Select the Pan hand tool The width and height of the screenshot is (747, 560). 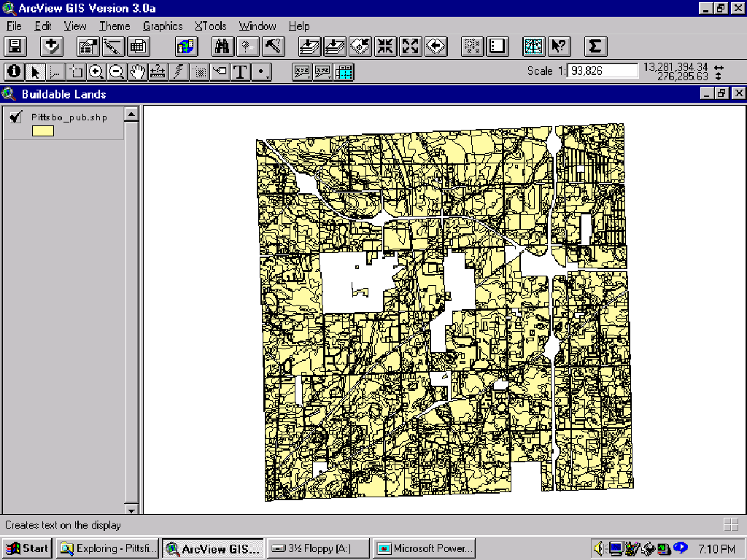coord(137,72)
